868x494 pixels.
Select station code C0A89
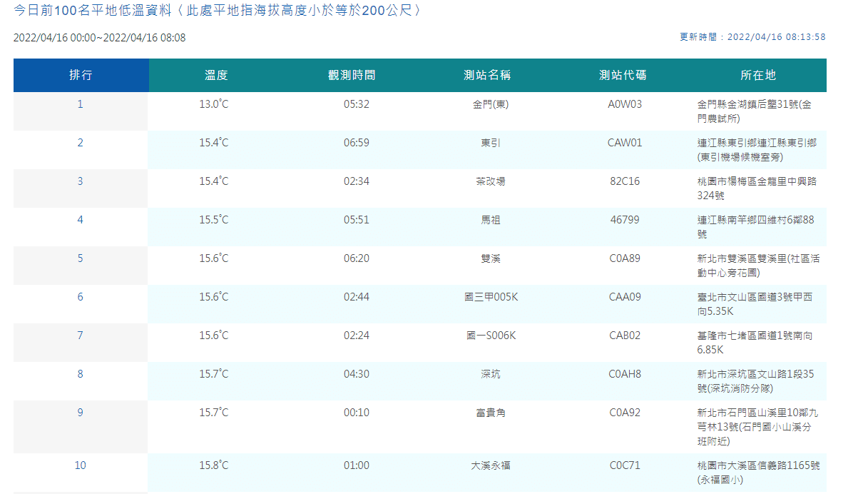(625, 258)
